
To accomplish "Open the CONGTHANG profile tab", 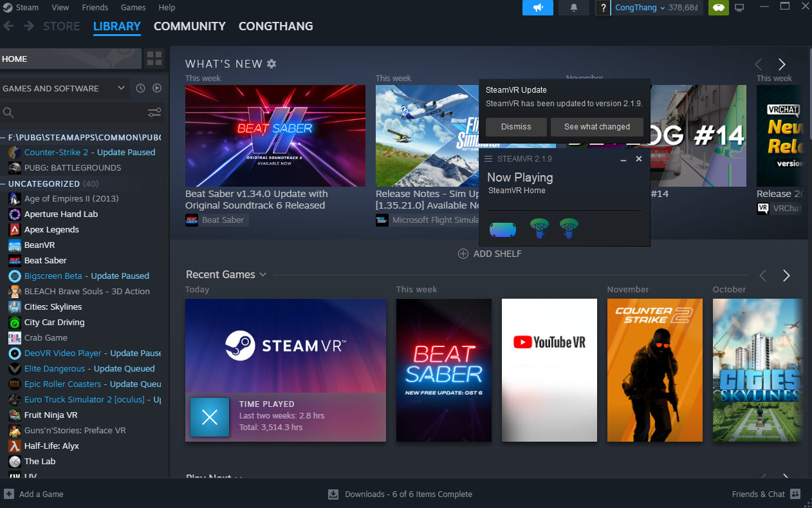I will point(276,26).
